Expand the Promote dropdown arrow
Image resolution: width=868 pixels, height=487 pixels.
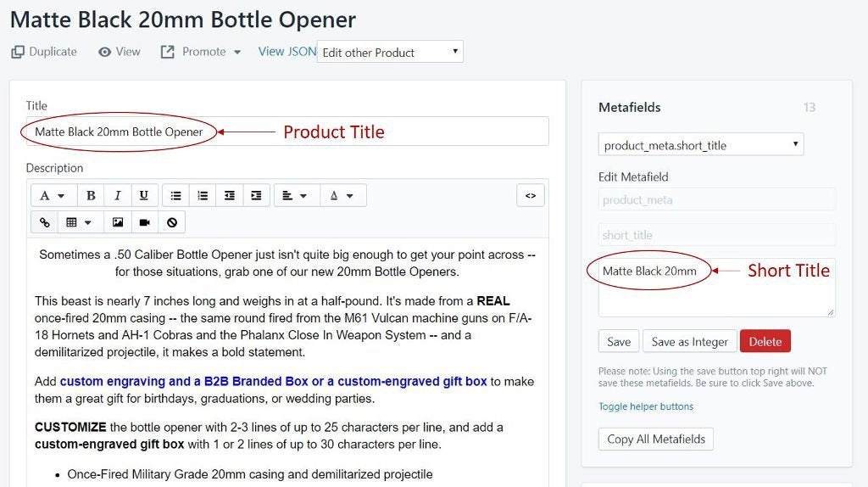pyautogui.click(x=237, y=52)
